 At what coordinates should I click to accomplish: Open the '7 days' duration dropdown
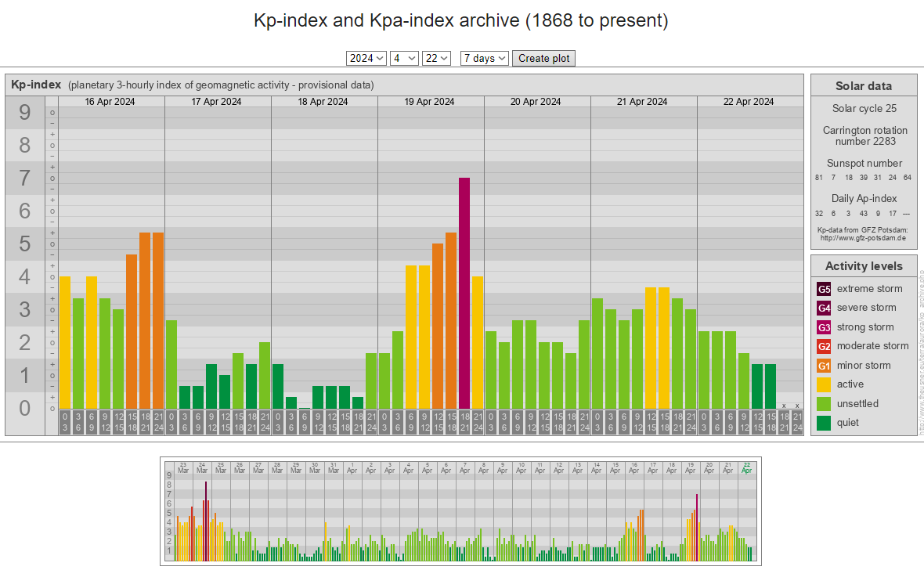click(485, 59)
